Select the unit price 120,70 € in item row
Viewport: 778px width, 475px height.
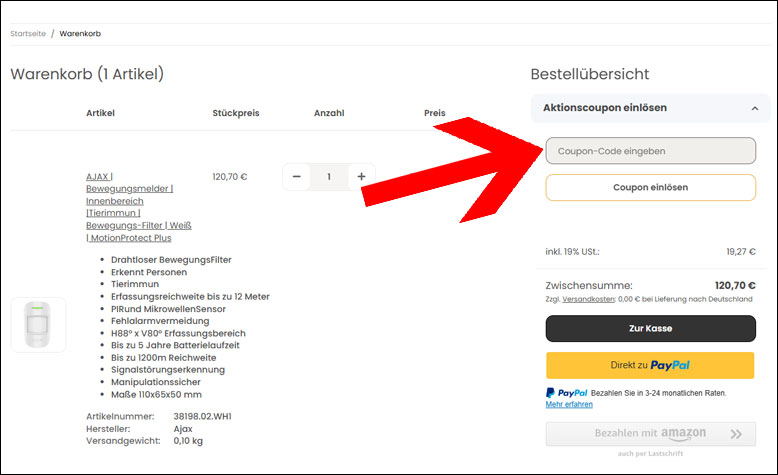click(x=230, y=177)
